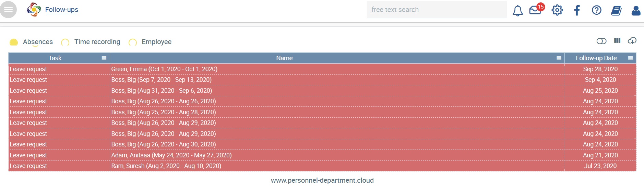Select the Absences radio option

pos(14,42)
